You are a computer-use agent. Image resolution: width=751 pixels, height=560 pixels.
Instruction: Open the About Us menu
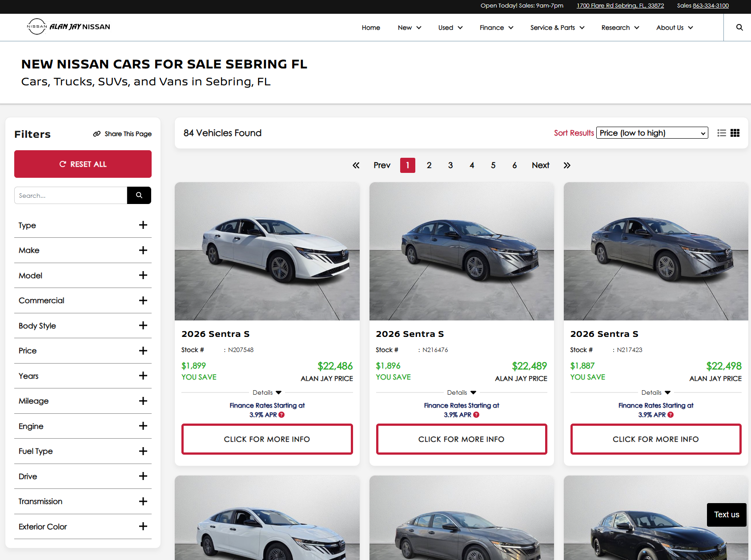[675, 28]
